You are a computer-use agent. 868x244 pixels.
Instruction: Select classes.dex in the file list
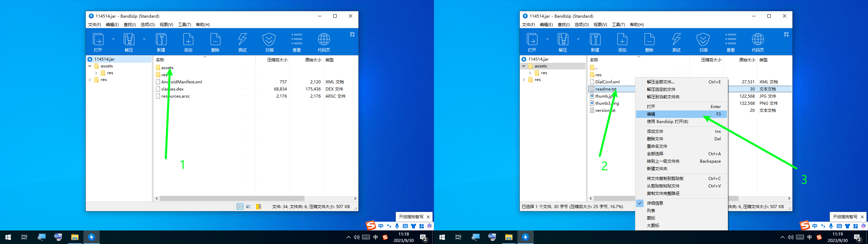[x=173, y=89]
